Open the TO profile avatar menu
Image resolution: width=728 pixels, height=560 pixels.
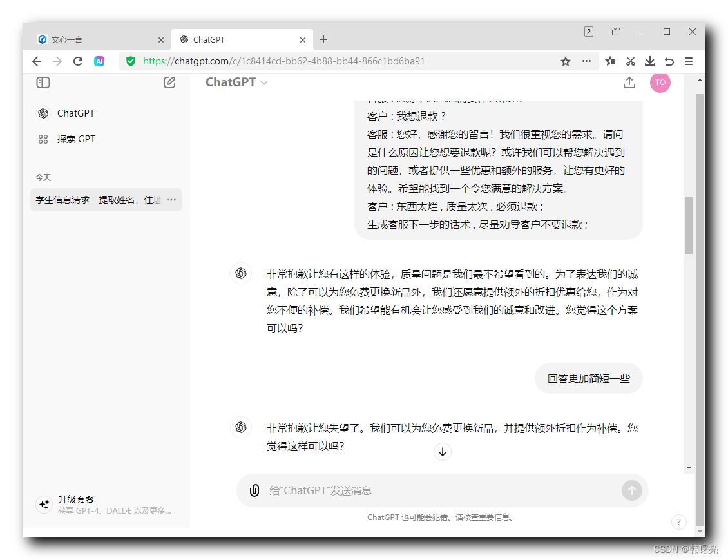[x=660, y=82]
